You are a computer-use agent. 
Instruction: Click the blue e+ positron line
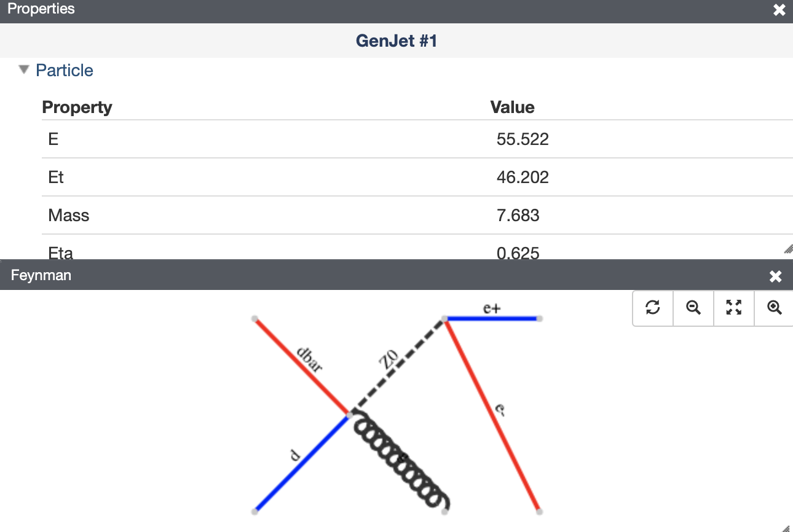pos(492,319)
